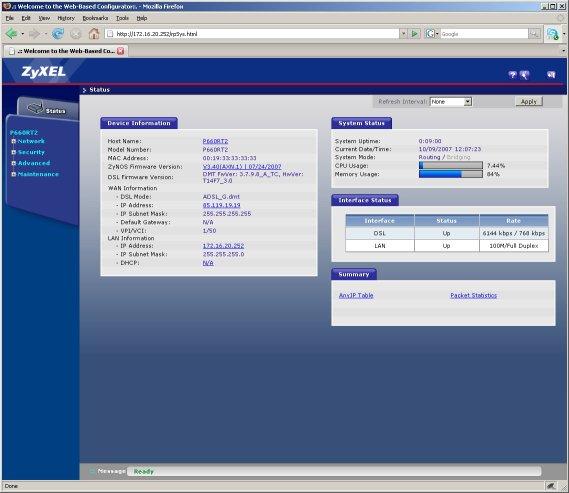This screenshot has width=569, height=493.
Task: Open the File menu
Action: click(x=10, y=18)
